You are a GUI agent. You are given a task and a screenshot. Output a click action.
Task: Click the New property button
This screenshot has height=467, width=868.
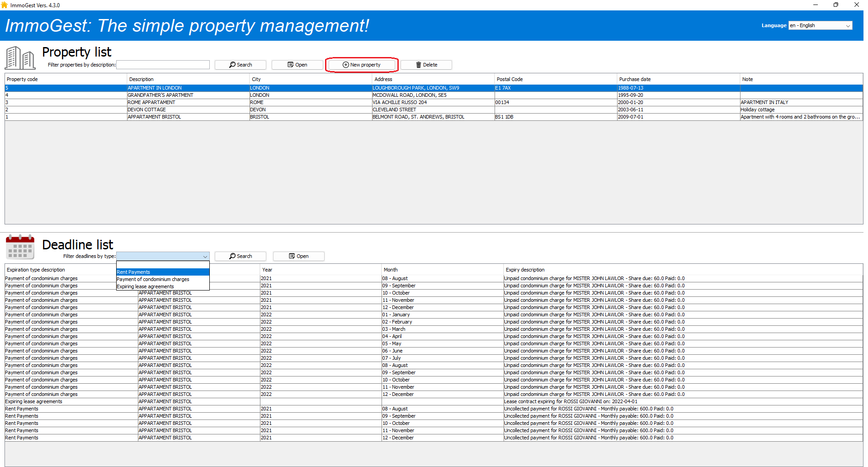362,65
